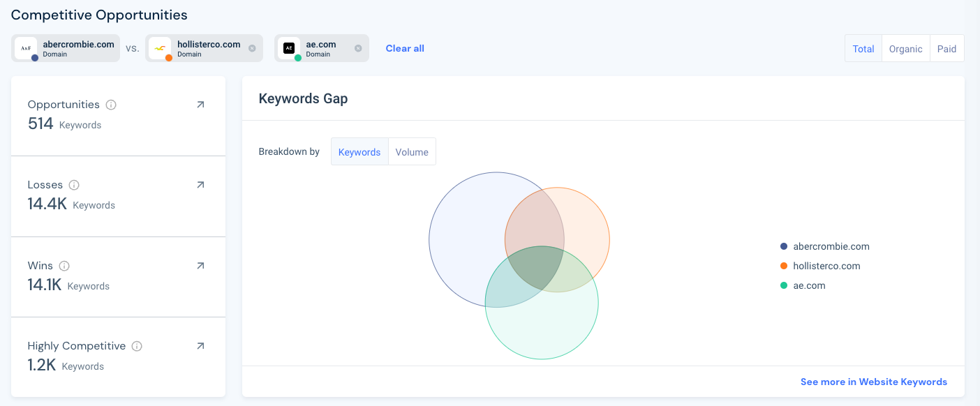Image resolution: width=980 pixels, height=406 pixels.
Task: Click the info icon beside Losses
Action: (x=74, y=185)
